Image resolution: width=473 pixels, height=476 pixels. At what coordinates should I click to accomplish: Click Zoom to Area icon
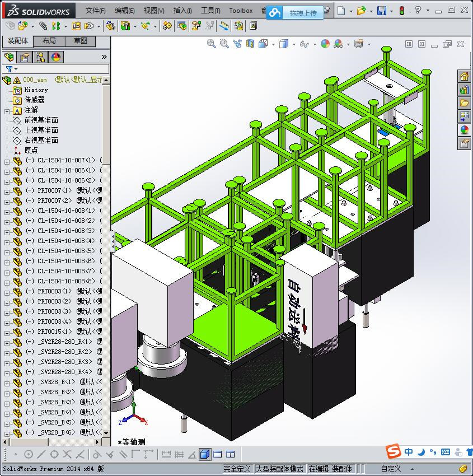tap(224, 44)
